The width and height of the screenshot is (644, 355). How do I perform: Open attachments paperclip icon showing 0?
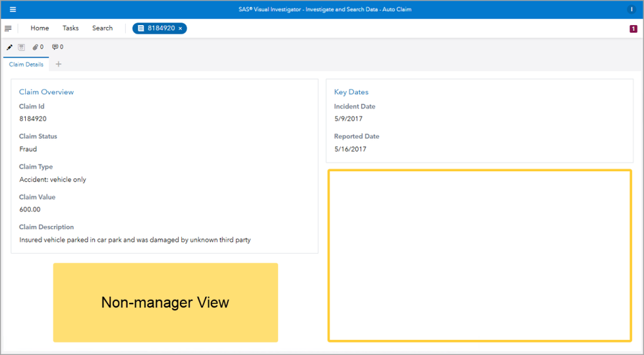[38, 47]
